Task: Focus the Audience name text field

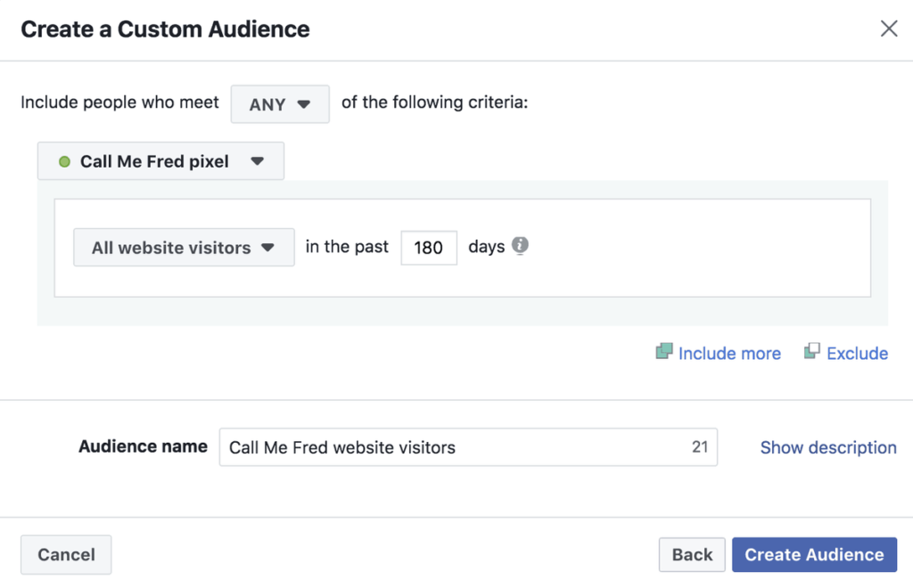Action: coord(468,447)
